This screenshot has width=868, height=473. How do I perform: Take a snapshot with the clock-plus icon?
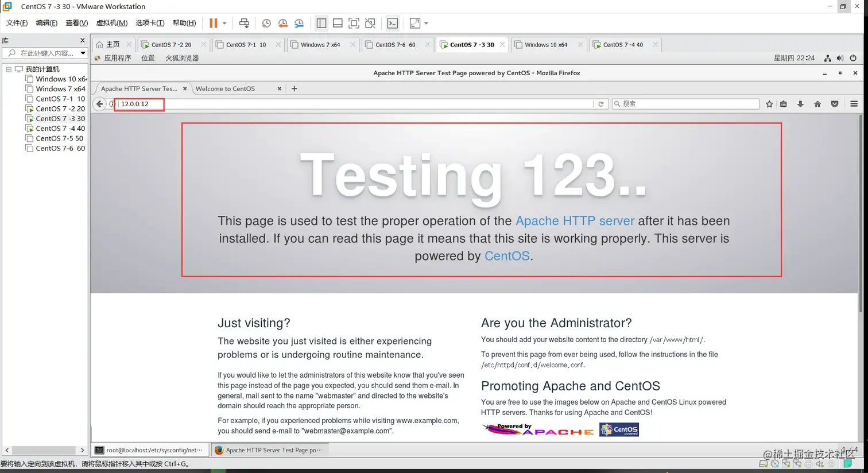click(266, 23)
